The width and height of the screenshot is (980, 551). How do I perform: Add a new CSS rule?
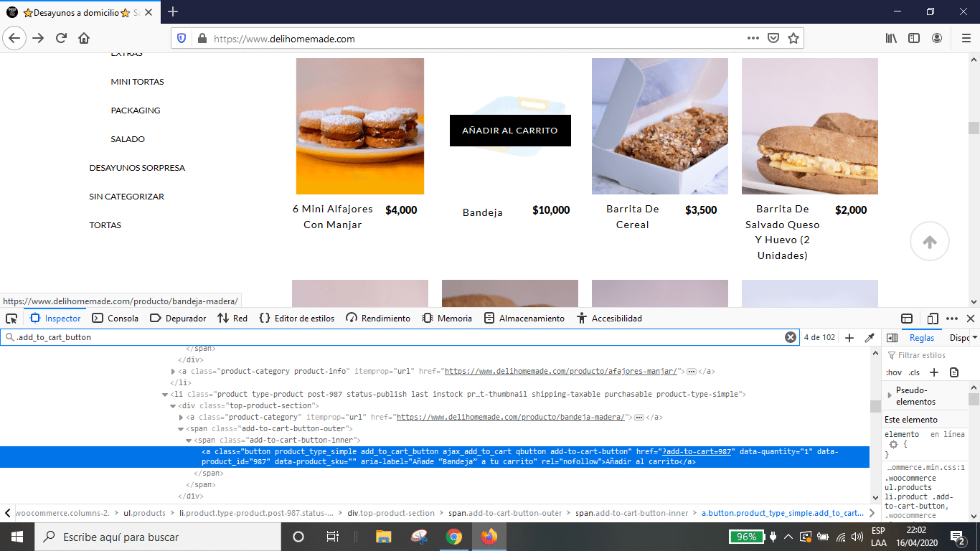[x=934, y=372]
